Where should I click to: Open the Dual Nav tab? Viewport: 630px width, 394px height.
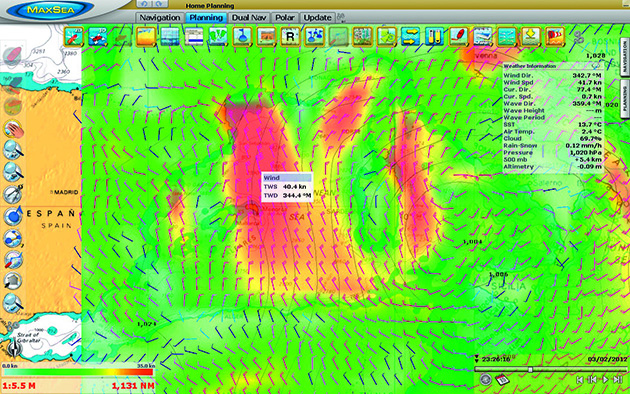(x=249, y=18)
